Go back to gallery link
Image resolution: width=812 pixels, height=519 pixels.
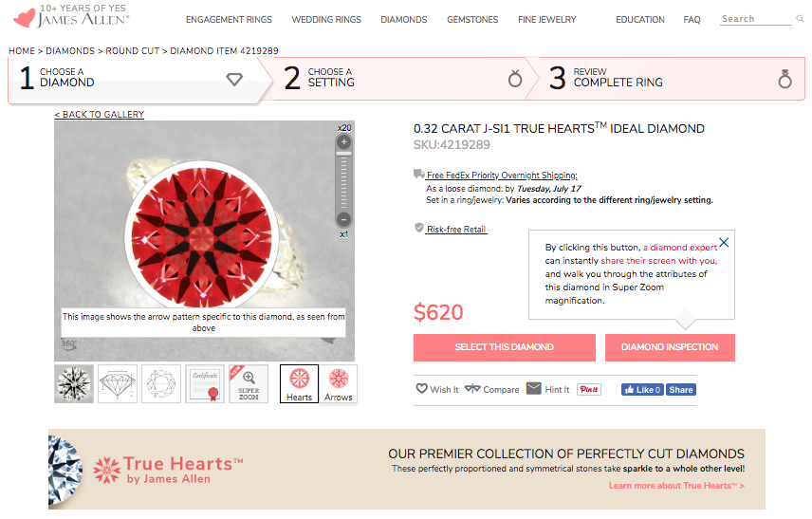[100, 115]
